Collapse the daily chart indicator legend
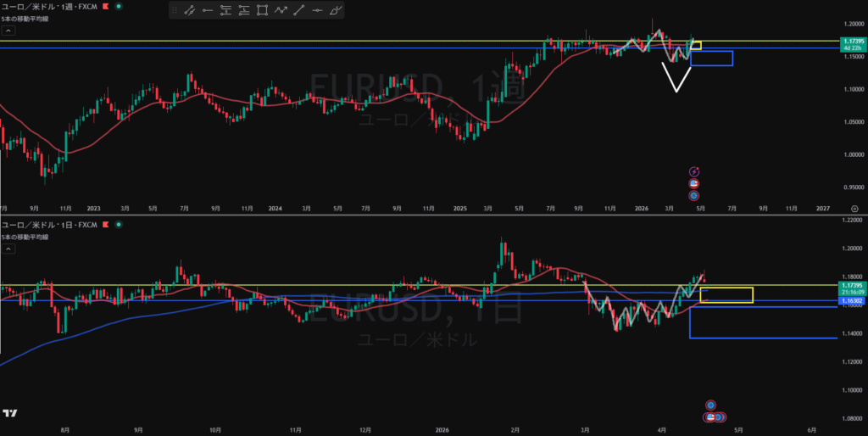Image resolution: width=868 pixels, height=436 pixels. tap(8, 249)
